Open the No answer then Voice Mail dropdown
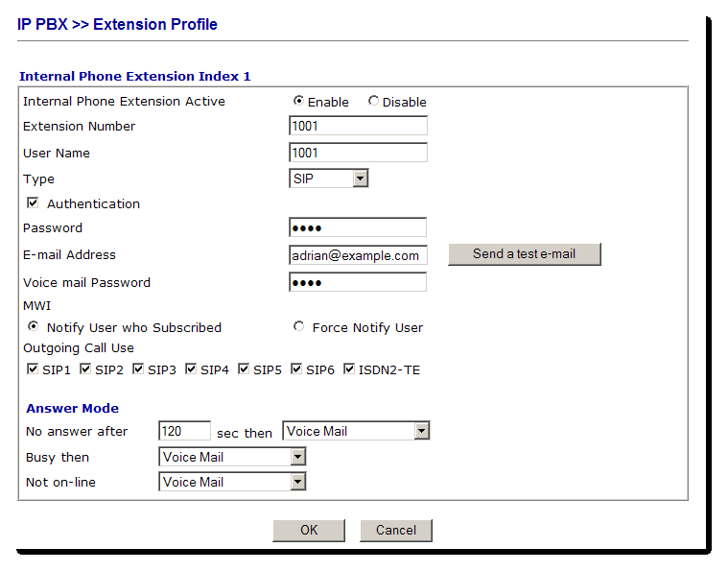The height and width of the screenshot is (571, 728). tap(356, 431)
